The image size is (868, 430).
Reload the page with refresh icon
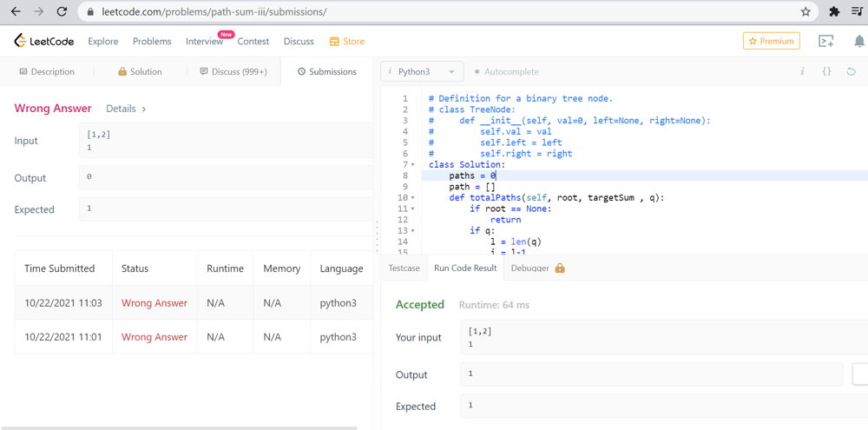pyautogui.click(x=62, y=11)
